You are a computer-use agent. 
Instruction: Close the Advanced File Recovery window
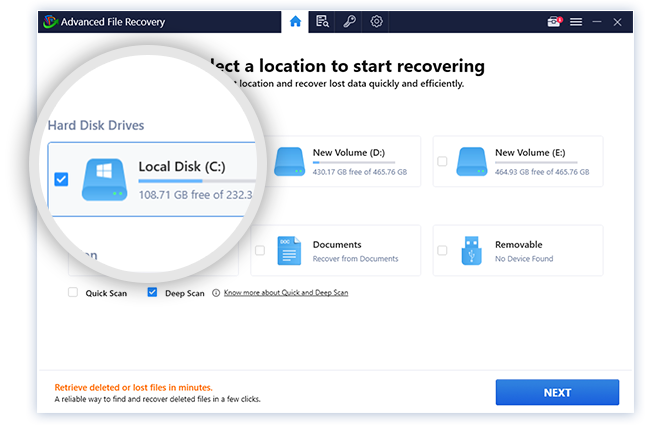click(617, 22)
